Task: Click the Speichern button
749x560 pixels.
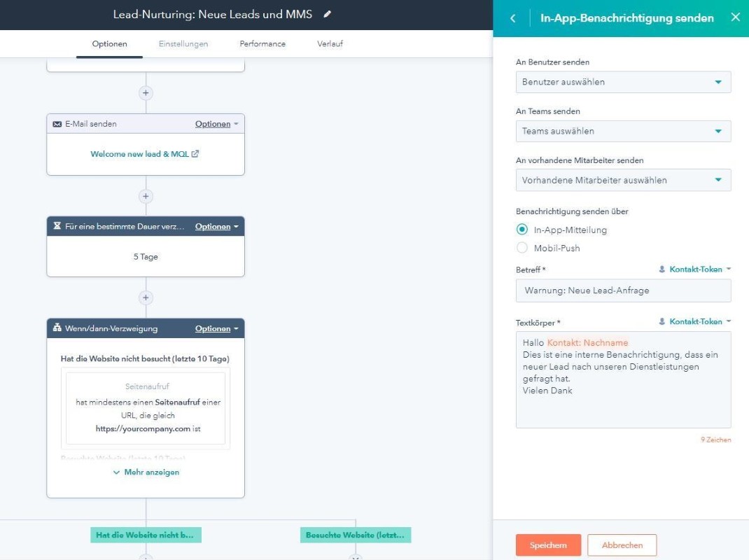Action: pyautogui.click(x=548, y=545)
